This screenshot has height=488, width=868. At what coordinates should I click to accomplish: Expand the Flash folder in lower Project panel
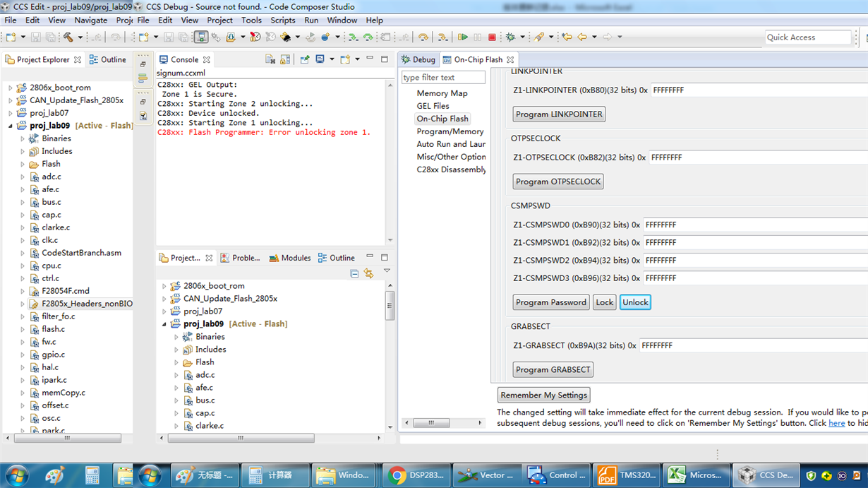176,362
